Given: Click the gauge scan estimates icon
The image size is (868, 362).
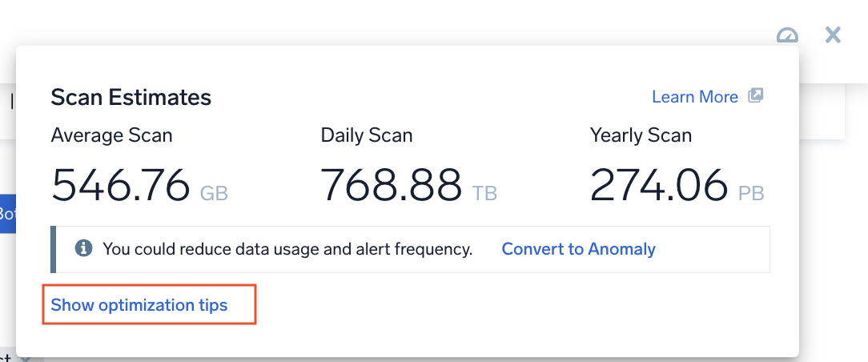Looking at the screenshot, I should point(788,36).
